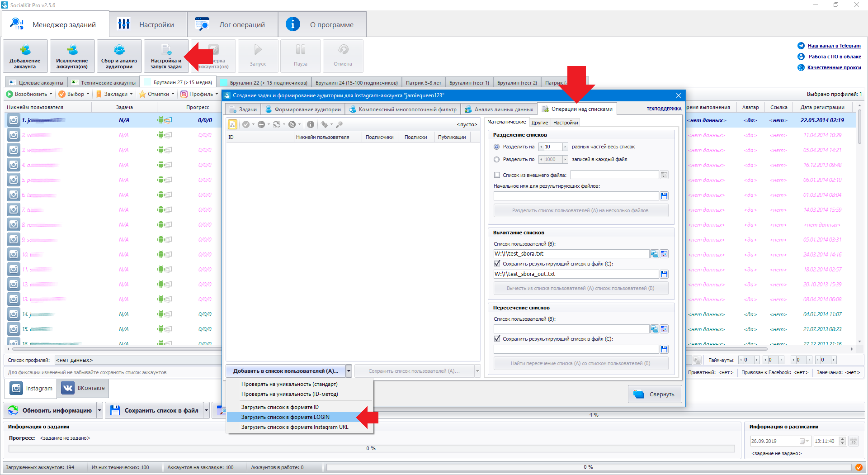Image resolution: width=868 pixels, height=475 pixels.
Task: Switch to Задачи tab in dialog
Action: (x=243, y=109)
